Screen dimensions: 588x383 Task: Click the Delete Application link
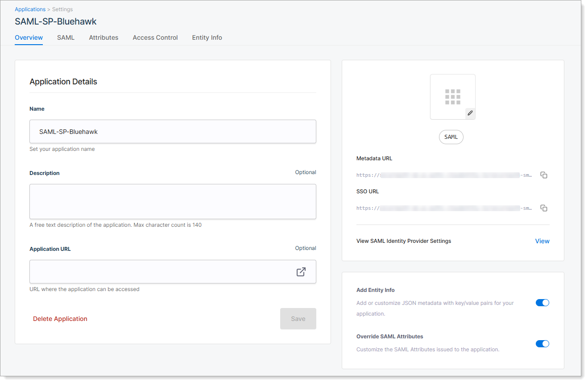(x=60, y=319)
